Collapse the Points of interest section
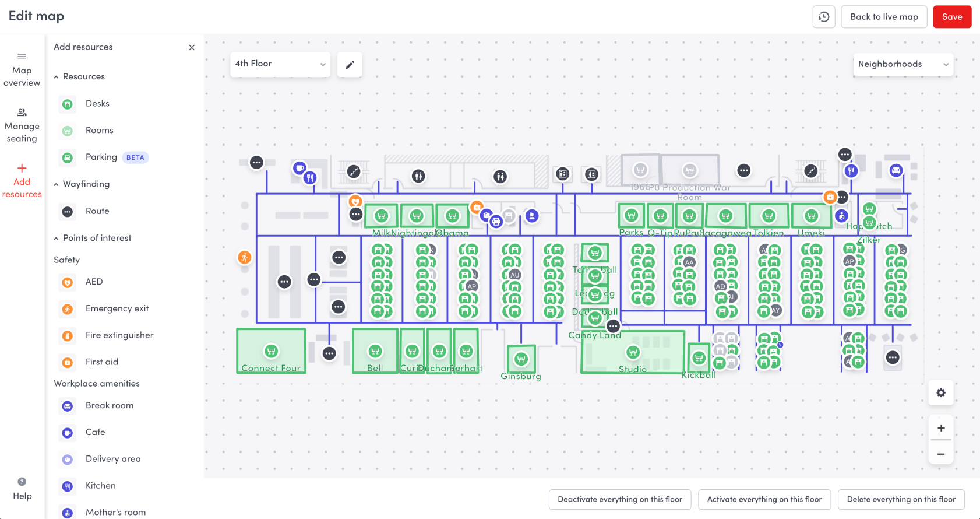The height and width of the screenshot is (519, 980). [57, 239]
